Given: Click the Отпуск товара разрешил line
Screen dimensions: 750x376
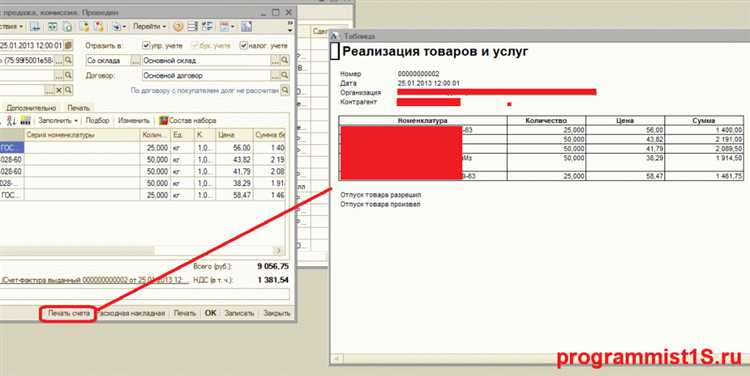Looking at the screenshot, I should pyautogui.click(x=381, y=195).
